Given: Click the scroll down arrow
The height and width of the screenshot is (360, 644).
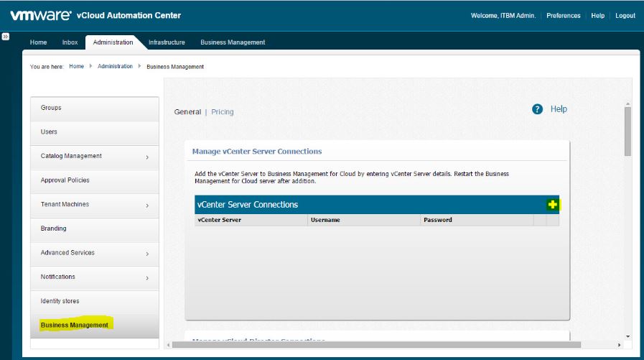Looking at the screenshot, I should (x=627, y=336).
